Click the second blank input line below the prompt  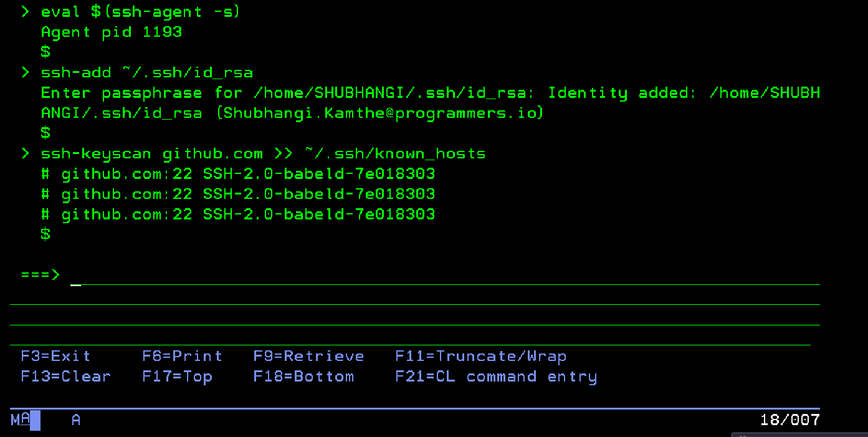(414, 316)
